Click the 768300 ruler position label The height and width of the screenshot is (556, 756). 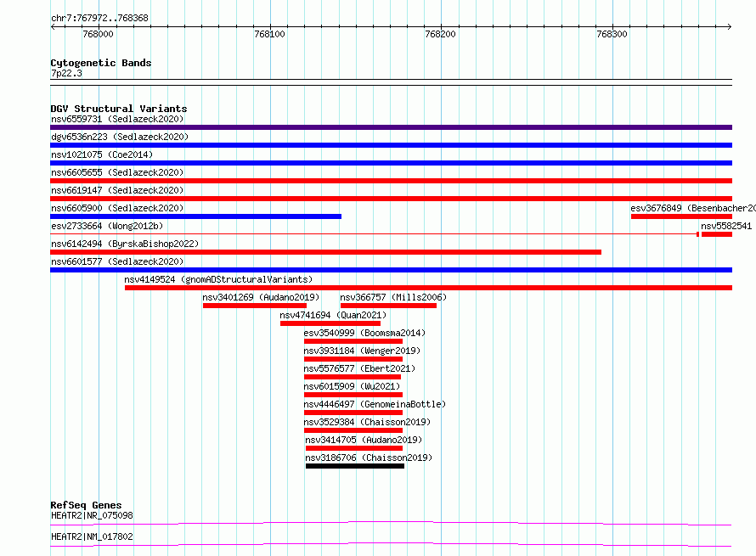pos(612,34)
